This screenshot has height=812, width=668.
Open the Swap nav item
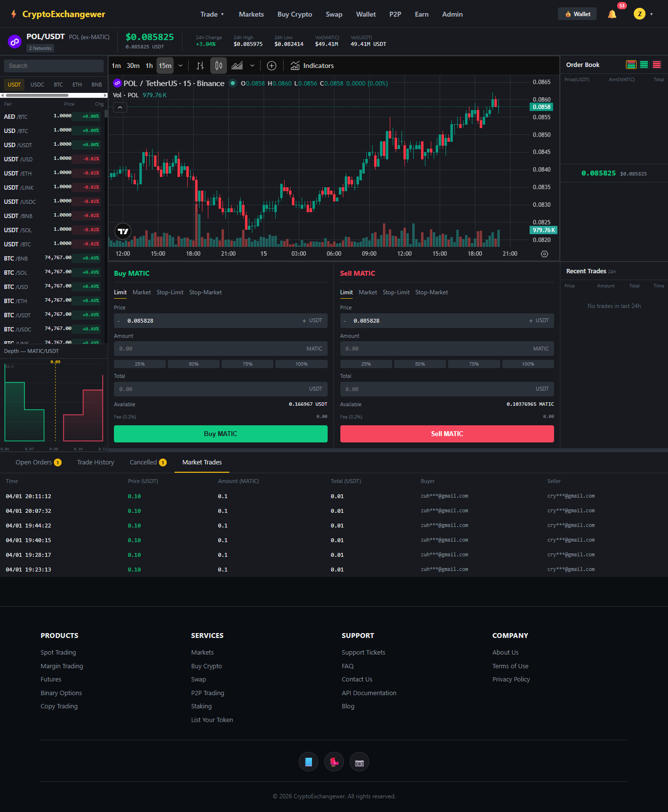point(334,14)
